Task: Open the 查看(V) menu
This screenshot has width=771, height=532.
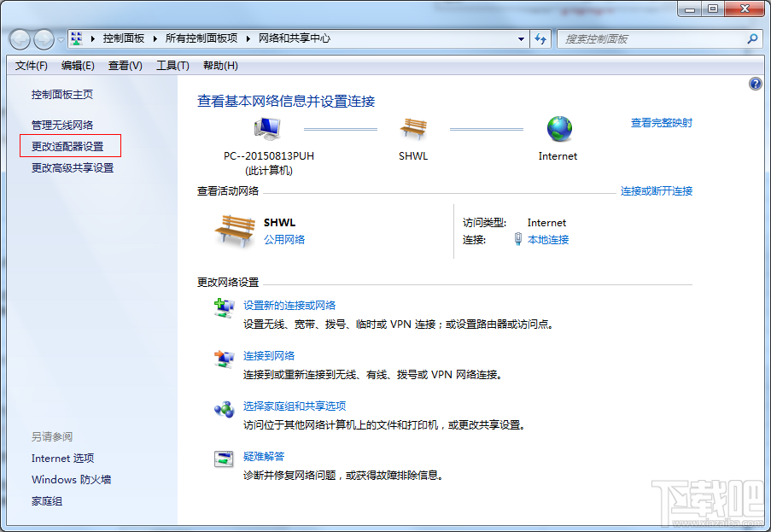Action: [125, 66]
